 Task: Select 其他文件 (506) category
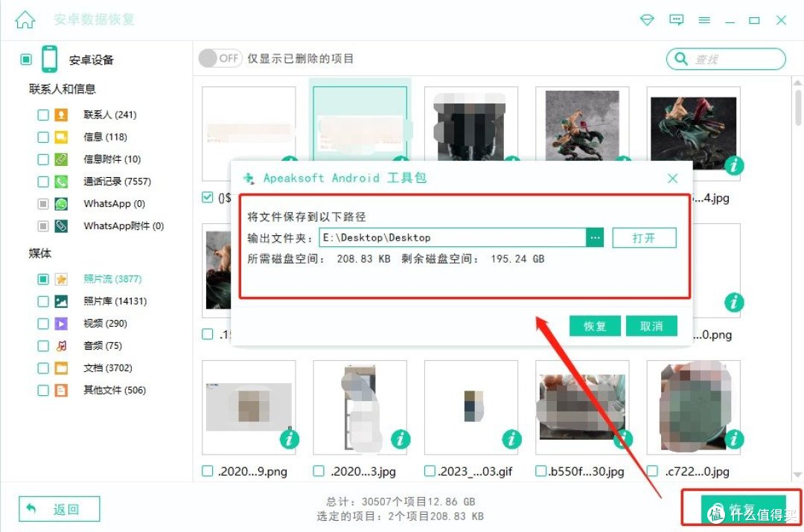click(x=115, y=391)
